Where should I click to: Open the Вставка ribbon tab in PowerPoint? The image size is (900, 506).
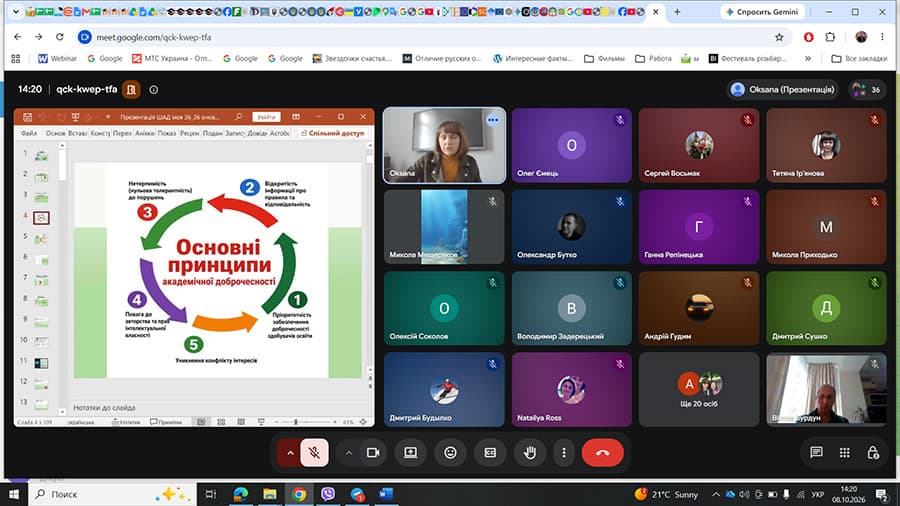77,133
